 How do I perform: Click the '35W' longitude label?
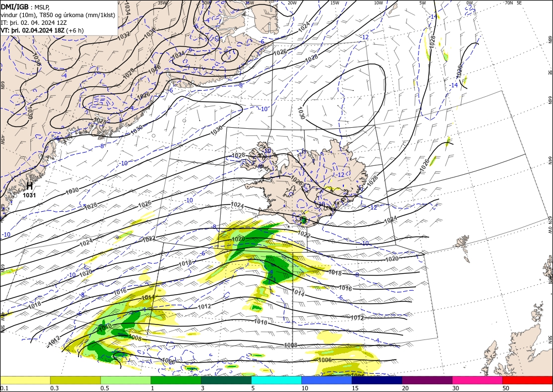click(x=162, y=3)
